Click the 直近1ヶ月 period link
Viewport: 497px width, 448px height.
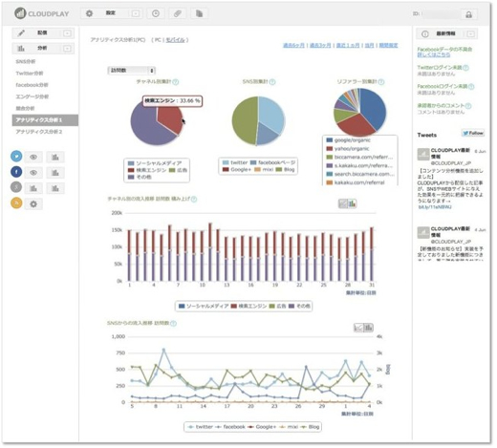(x=348, y=46)
